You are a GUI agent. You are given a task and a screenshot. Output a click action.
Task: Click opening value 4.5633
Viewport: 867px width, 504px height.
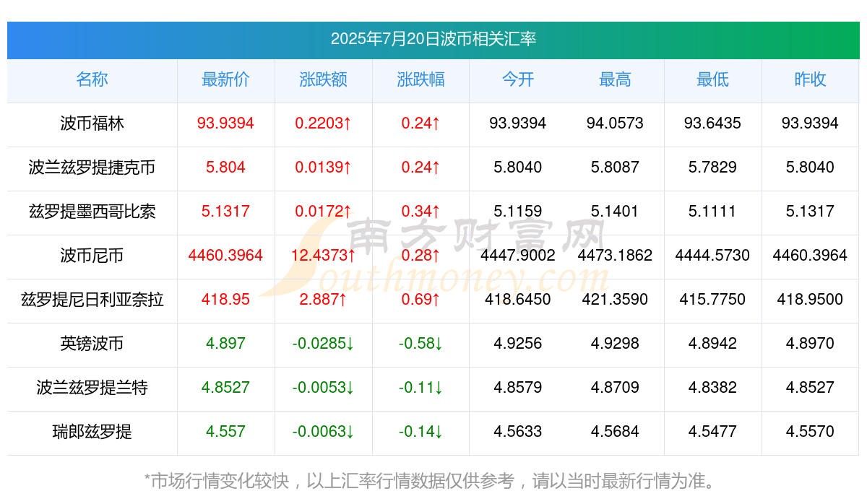[x=518, y=432]
